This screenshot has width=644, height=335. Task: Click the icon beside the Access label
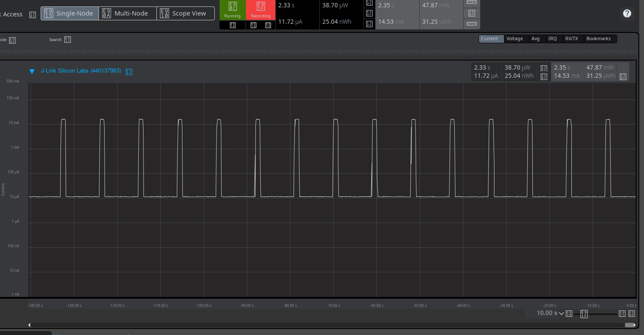tap(32, 15)
